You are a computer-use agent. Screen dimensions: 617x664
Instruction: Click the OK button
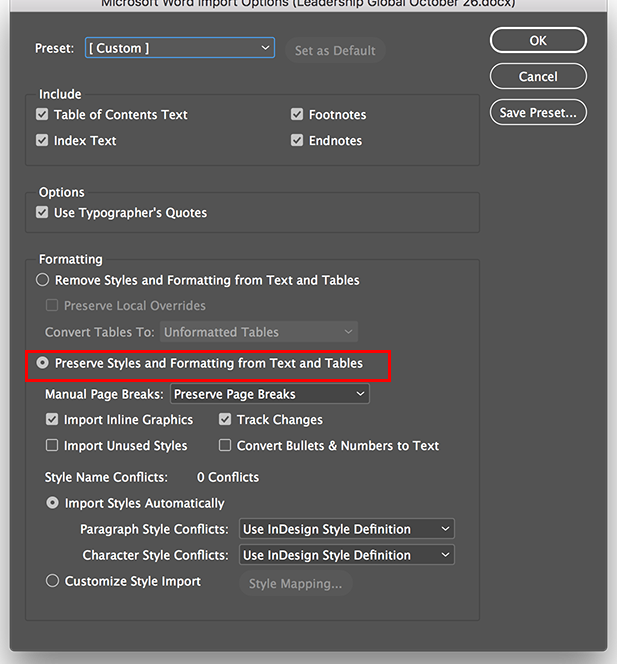point(538,41)
